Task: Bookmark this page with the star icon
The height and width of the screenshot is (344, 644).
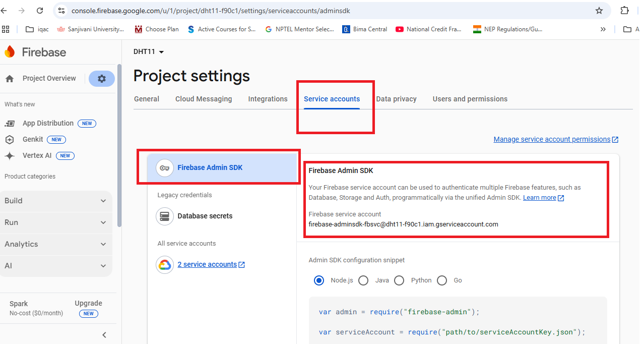Action: tap(599, 11)
